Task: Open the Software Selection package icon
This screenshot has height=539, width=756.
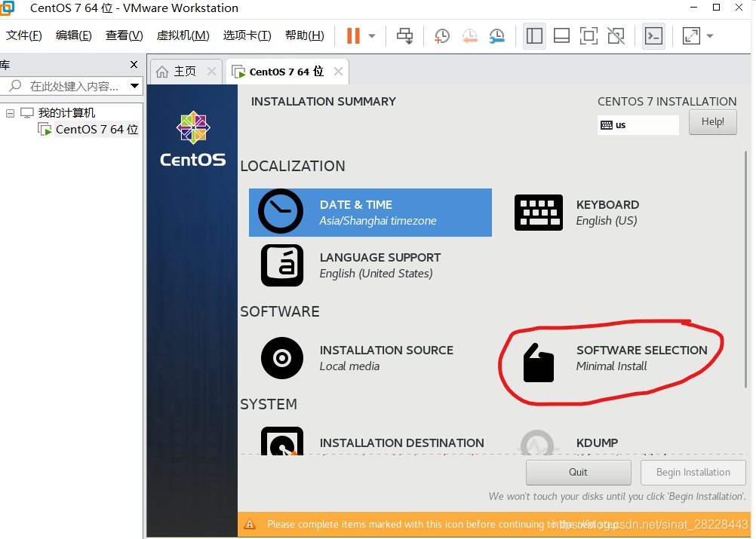Action: (x=539, y=363)
